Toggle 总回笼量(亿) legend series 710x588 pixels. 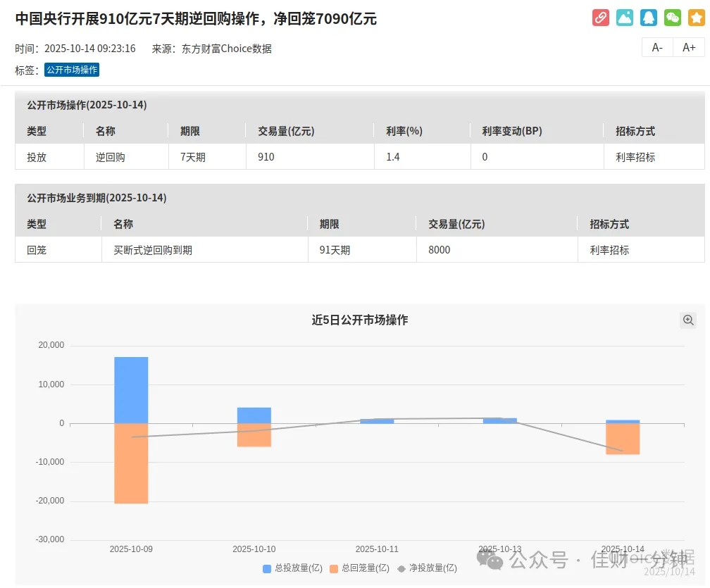pyautogui.click(x=359, y=568)
